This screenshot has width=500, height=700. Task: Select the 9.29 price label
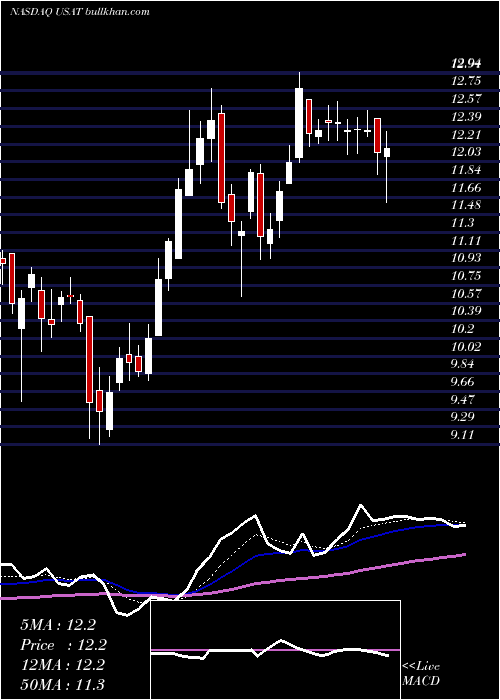point(462,417)
